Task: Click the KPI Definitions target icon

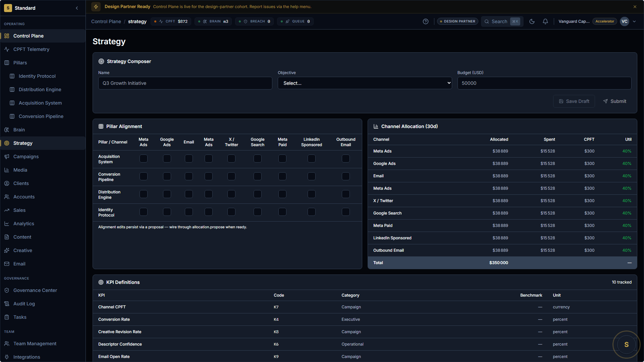Action: tap(101, 282)
